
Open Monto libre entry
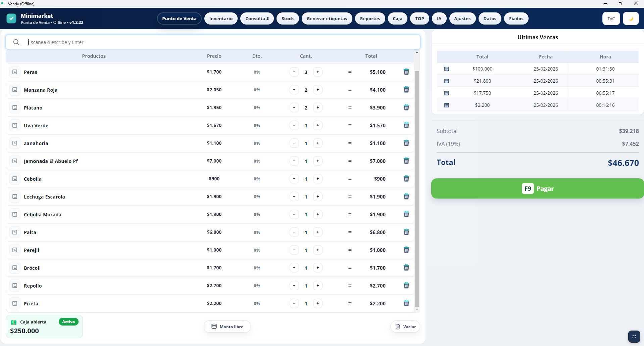pyautogui.click(x=227, y=327)
